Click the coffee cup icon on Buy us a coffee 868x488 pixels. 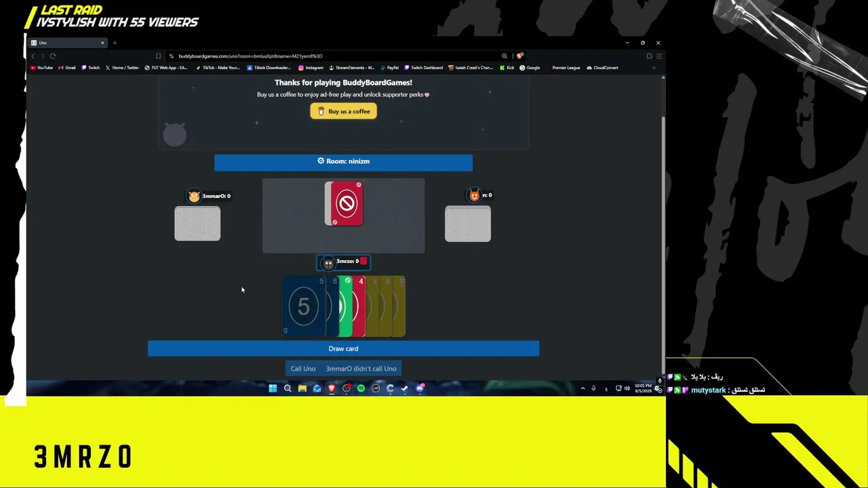321,111
